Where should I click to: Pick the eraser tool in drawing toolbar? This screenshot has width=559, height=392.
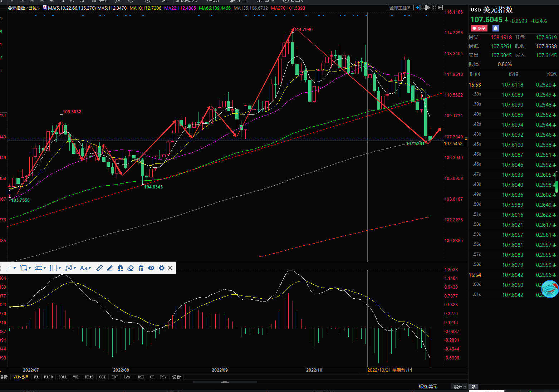pyautogui.click(x=131, y=268)
